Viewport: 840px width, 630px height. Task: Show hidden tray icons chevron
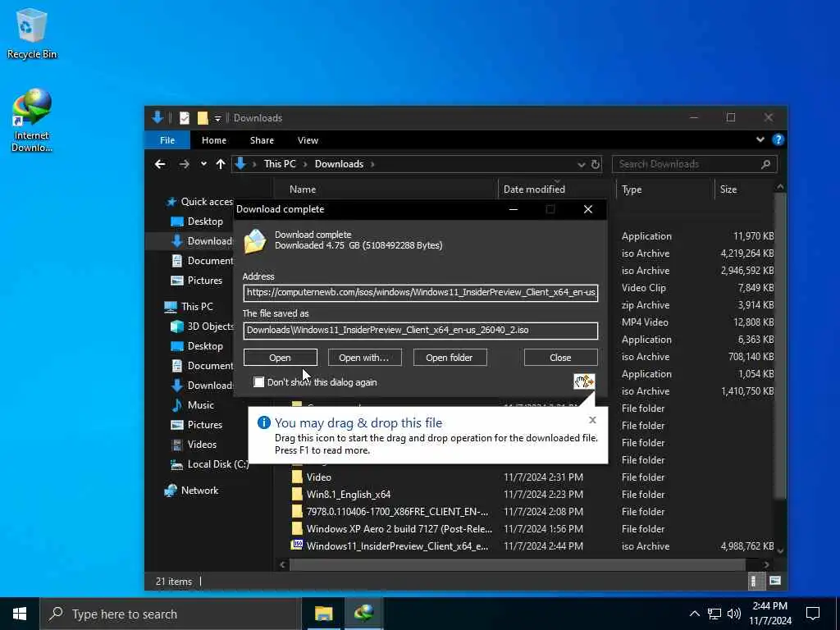pos(694,614)
